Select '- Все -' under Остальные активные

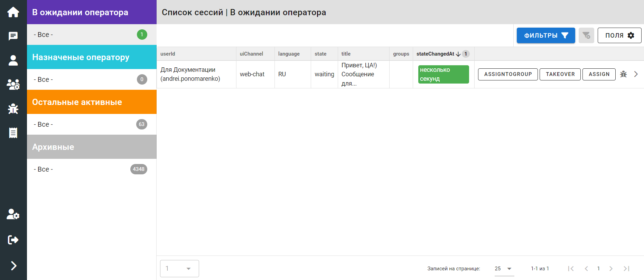[x=92, y=124]
